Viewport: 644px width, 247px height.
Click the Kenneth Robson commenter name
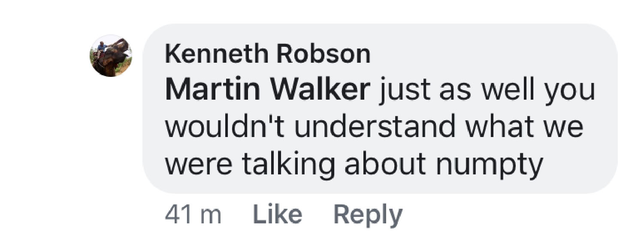[x=268, y=54]
